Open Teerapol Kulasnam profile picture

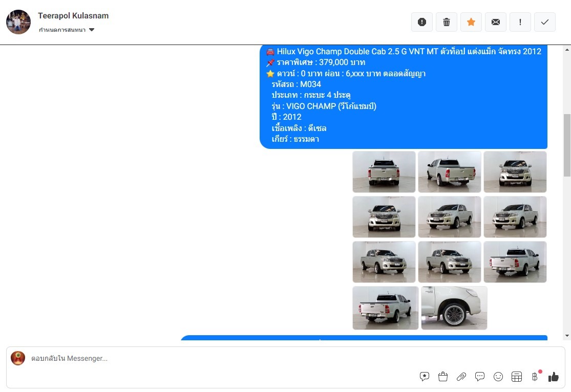(18, 22)
